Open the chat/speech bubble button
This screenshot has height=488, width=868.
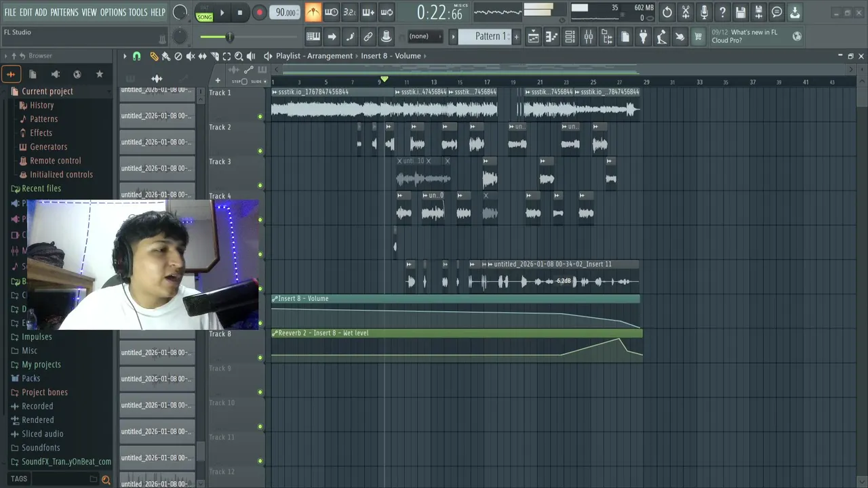(x=777, y=12)
